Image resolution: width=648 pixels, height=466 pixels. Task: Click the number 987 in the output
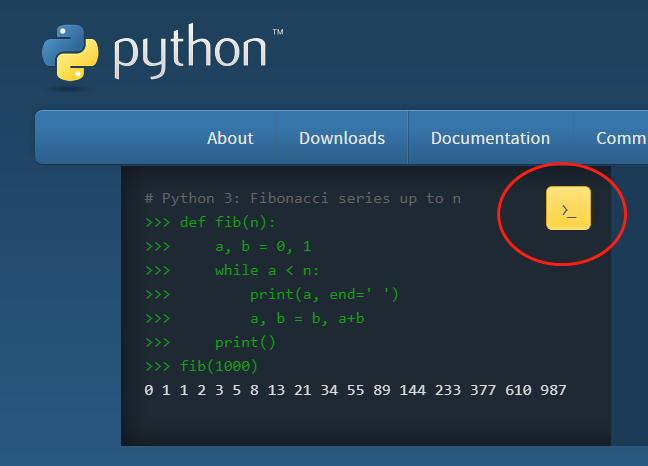pos(553,390)
